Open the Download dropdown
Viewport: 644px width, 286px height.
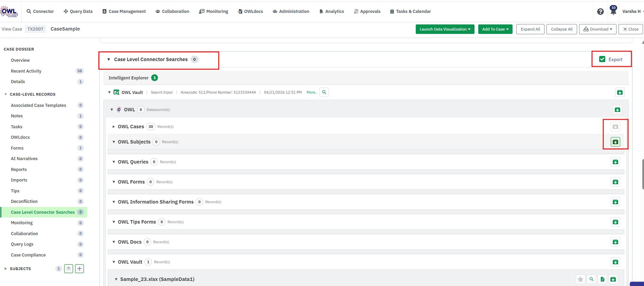click(598, 29)
